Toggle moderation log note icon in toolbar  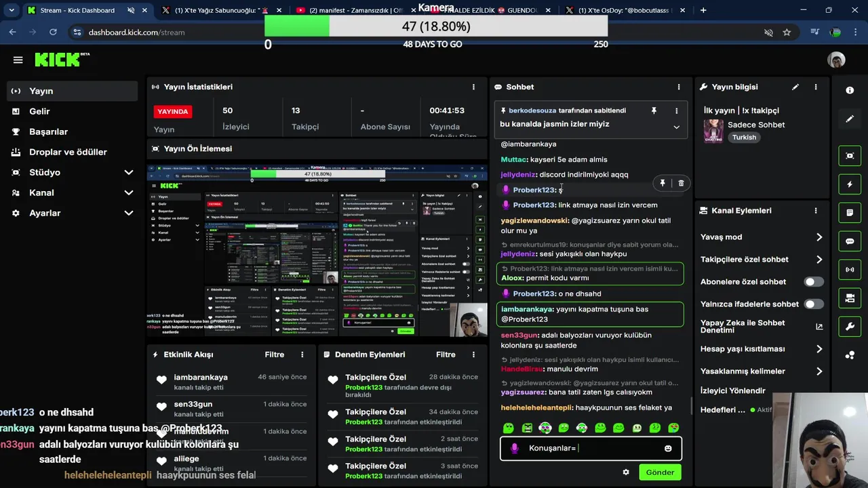point(850,213)
